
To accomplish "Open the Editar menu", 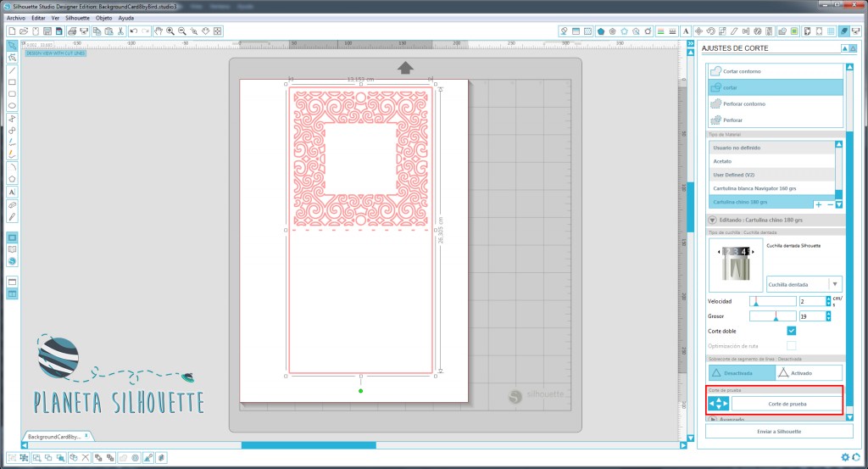I will coord(38,18).
